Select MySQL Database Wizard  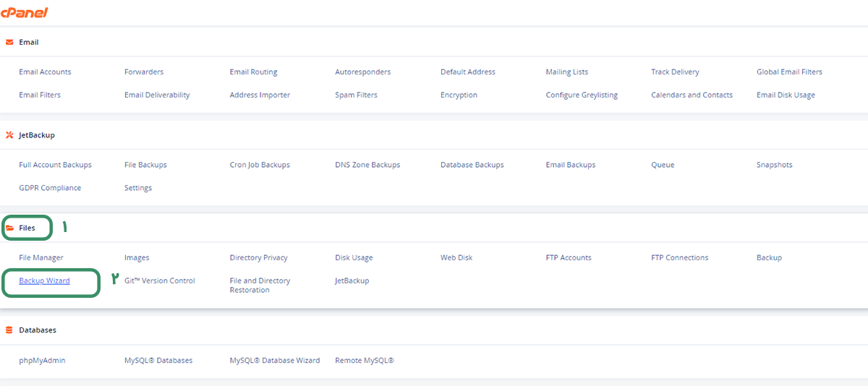click(x=275, y=360)
